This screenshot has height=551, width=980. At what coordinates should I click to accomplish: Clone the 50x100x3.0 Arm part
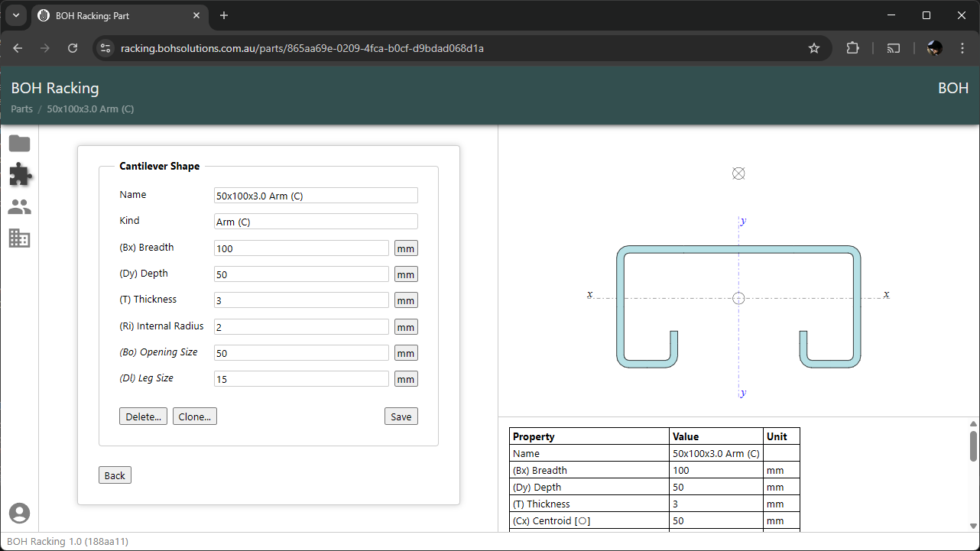coord(194,416)
